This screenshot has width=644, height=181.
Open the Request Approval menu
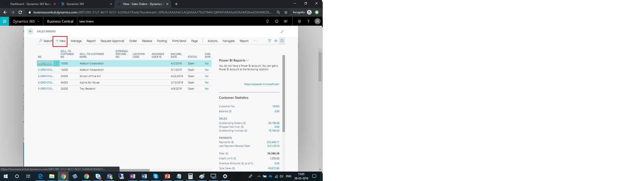tap(112, 41)
